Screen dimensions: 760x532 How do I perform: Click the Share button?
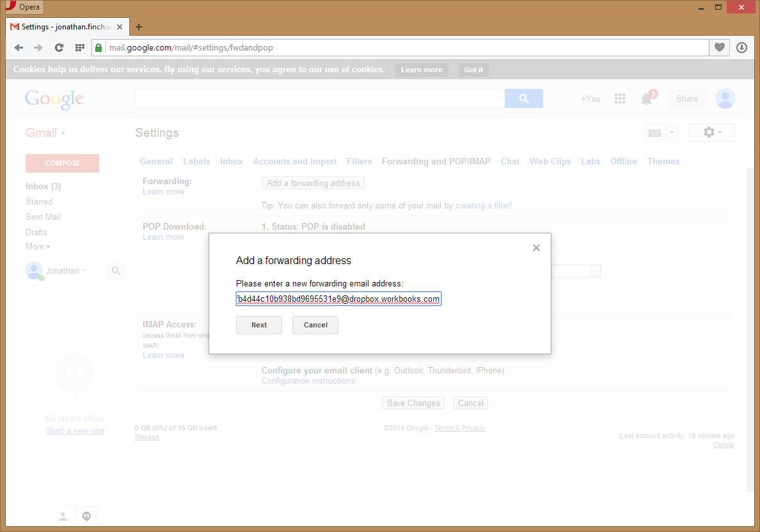(x=687, y=99)
